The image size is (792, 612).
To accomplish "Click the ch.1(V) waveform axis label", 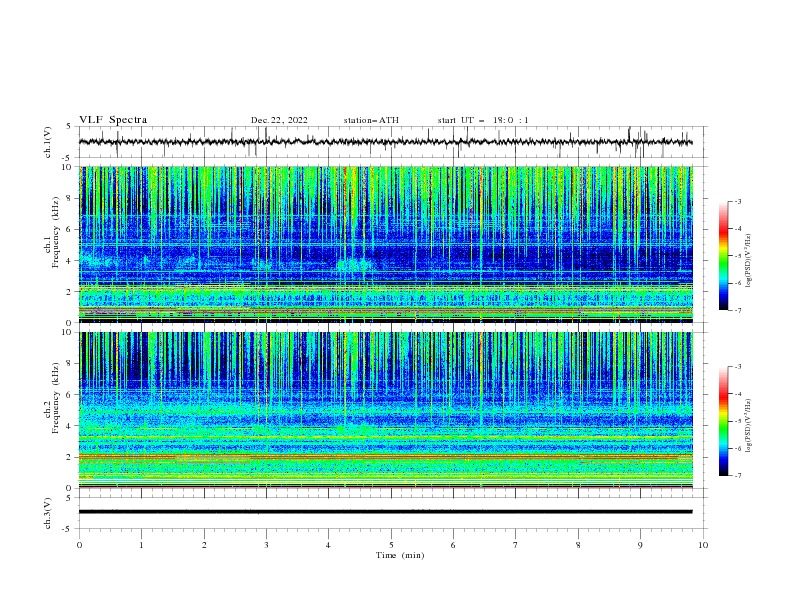I will coord(48,142).
